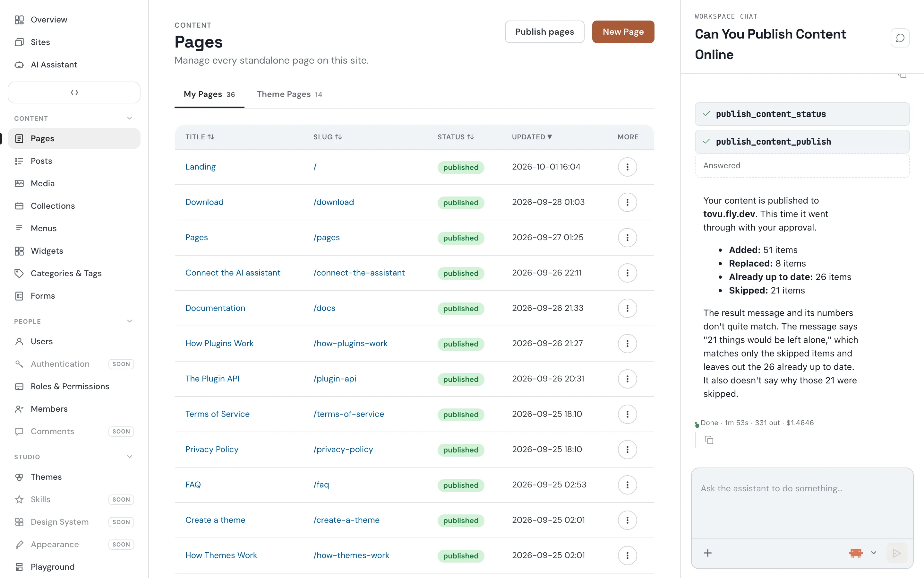Switch to the Theme Pages tab

click(x=289, y=94)
